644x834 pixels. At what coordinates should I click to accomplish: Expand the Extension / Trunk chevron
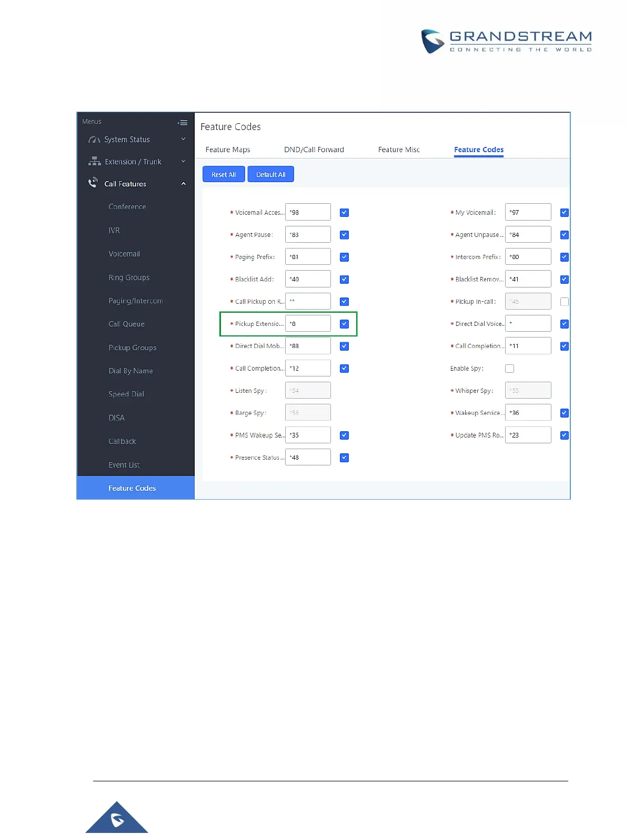click(x=184, y=161)
